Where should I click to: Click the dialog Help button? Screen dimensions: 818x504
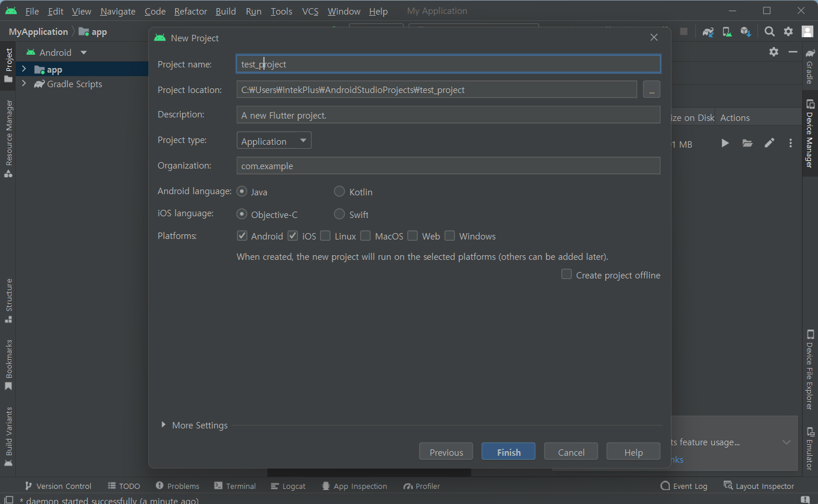click(633, 452)
